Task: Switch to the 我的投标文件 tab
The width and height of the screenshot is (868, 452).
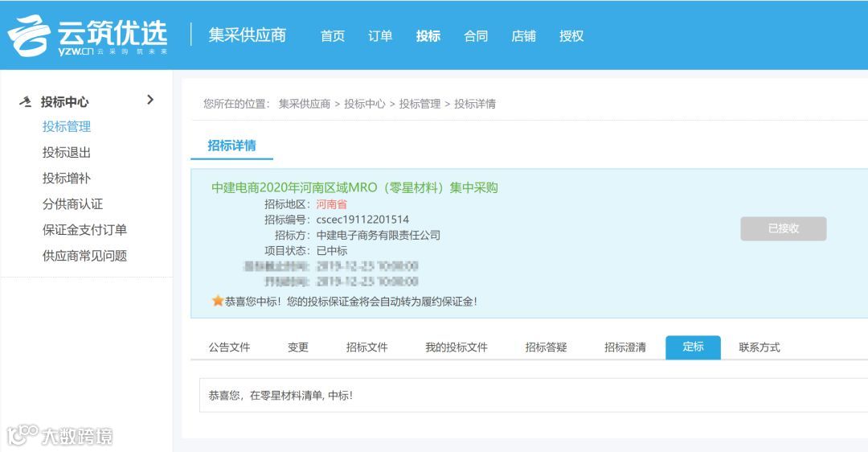Action: 457,347
